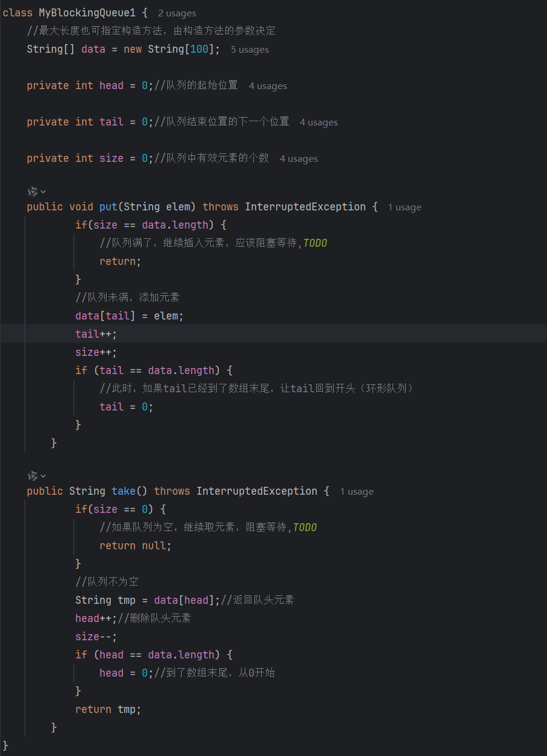Click the AI actions icon above put method

pyautogui.click(x=33, y=192)
